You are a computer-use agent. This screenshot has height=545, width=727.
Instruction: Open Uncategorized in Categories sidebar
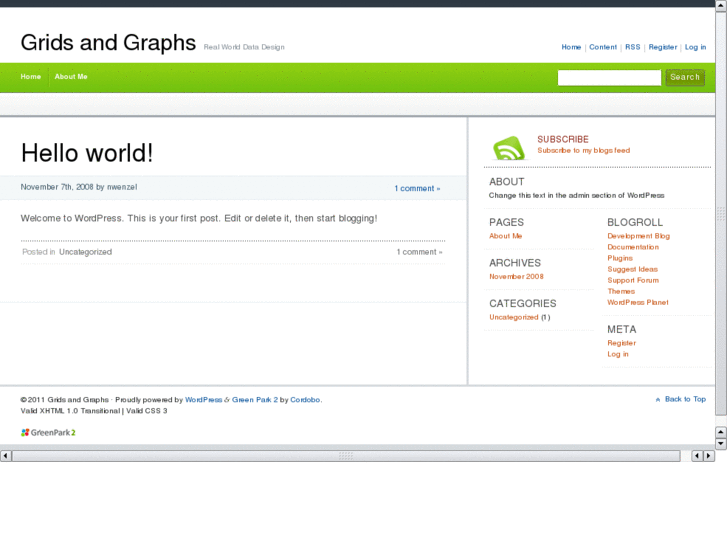(x=513, y=317)
